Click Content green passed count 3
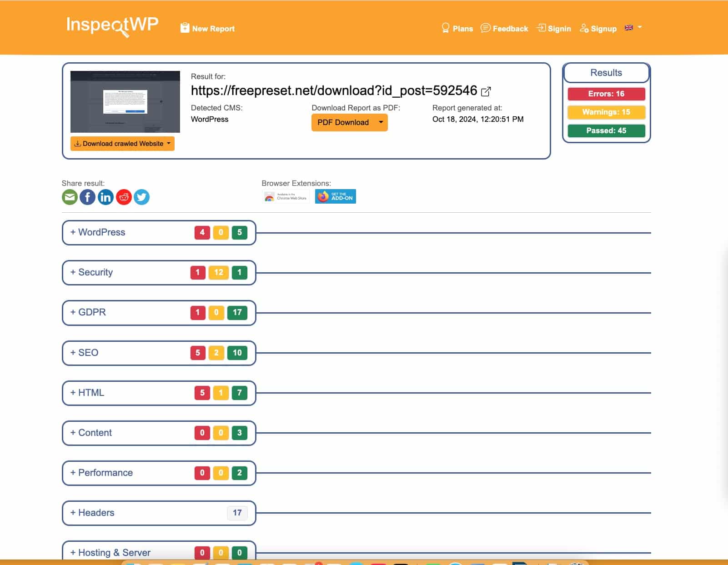Image resolution: width=728 pixels, height=565 pixels. [240, 433]
